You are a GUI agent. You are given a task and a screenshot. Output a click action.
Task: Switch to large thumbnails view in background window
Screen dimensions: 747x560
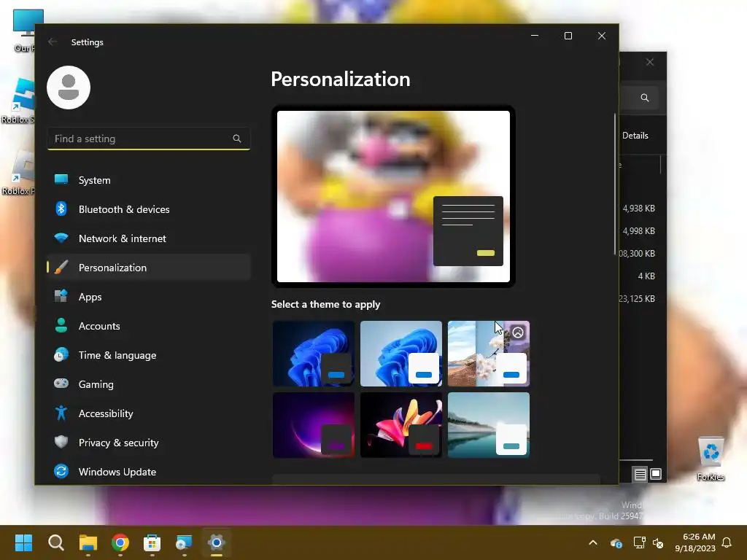click(656, 474)
